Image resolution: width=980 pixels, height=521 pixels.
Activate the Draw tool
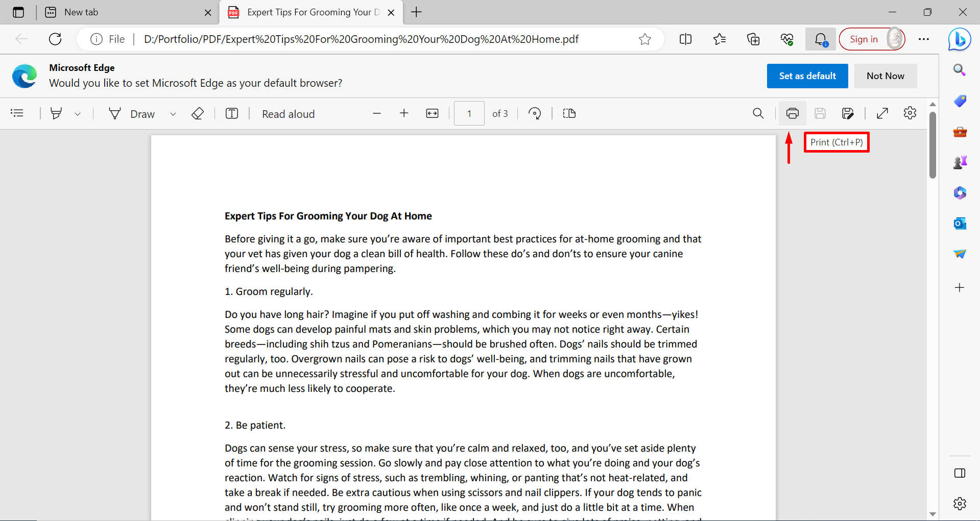point(132,114)
